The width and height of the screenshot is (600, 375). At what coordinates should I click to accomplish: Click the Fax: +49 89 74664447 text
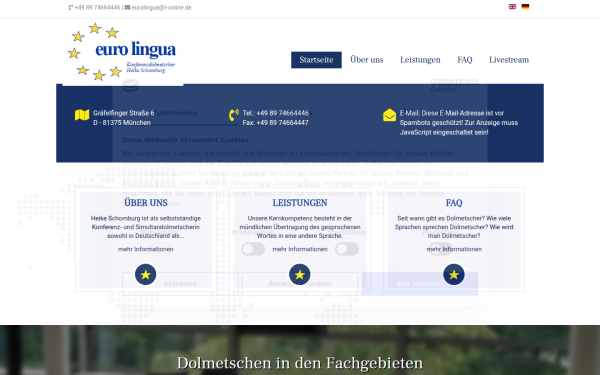pyautogui.click(x=275, y=122)
